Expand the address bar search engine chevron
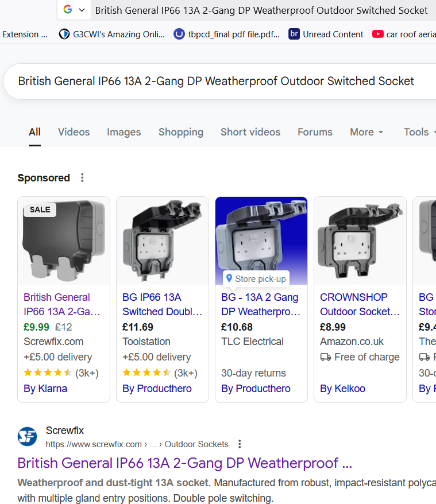Viewport: 436px width, 504px height. click(x=82, y=10)
